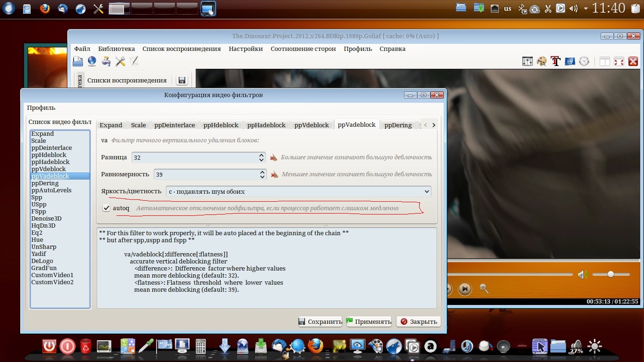Click the red T subtitle font icon

tap(556, 61)
